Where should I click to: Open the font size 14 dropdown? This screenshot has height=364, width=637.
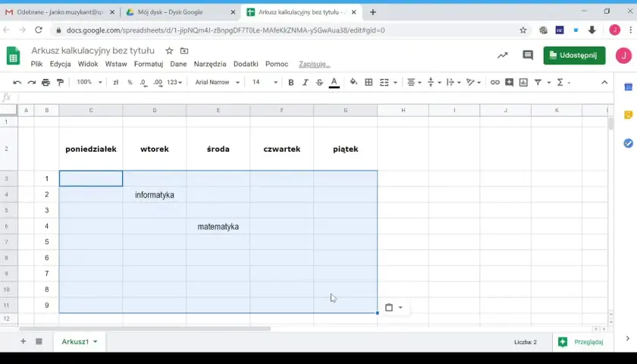coord(265,83)
